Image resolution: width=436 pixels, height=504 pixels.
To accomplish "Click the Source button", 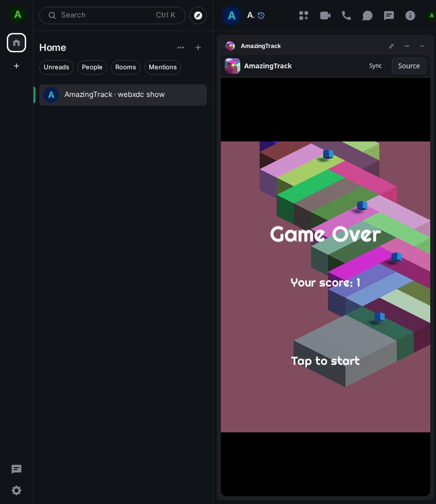I will 409,66.
